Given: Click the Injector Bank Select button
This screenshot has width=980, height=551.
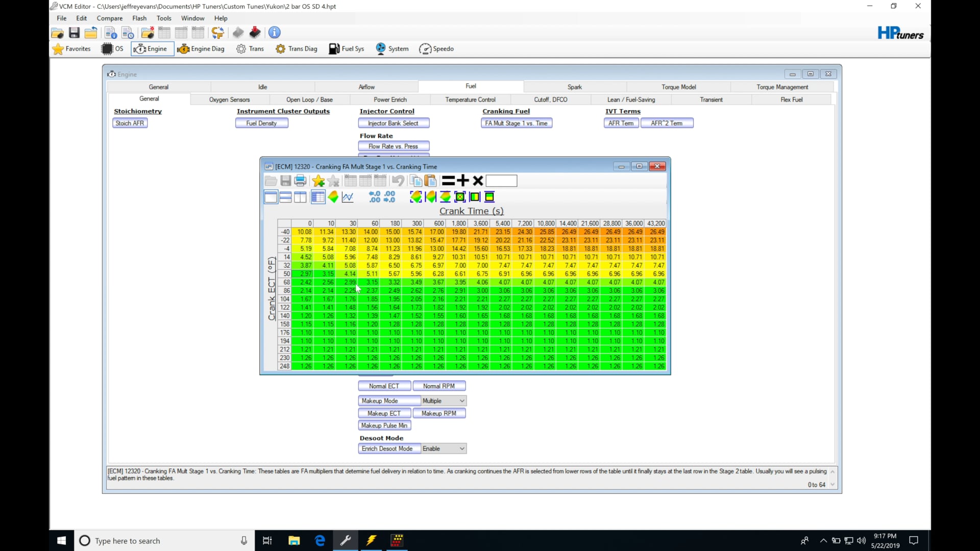Looking at the screenshot, I should pos(393,123).
